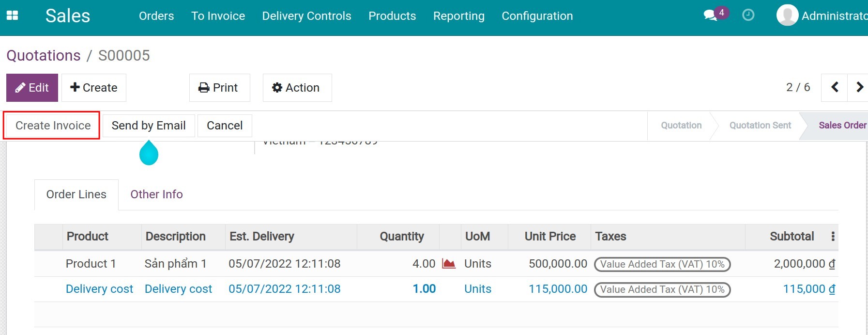Click the Quotations breadcrumb link
This screenshot has width=868, height=335.
[44, 56]
